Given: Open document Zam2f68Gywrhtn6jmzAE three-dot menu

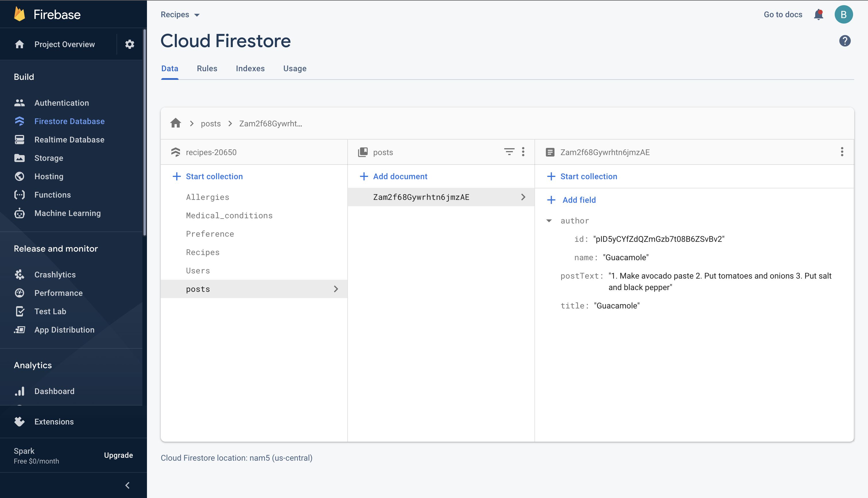Looking at the screenshot, I should click(x=842, y=152).
